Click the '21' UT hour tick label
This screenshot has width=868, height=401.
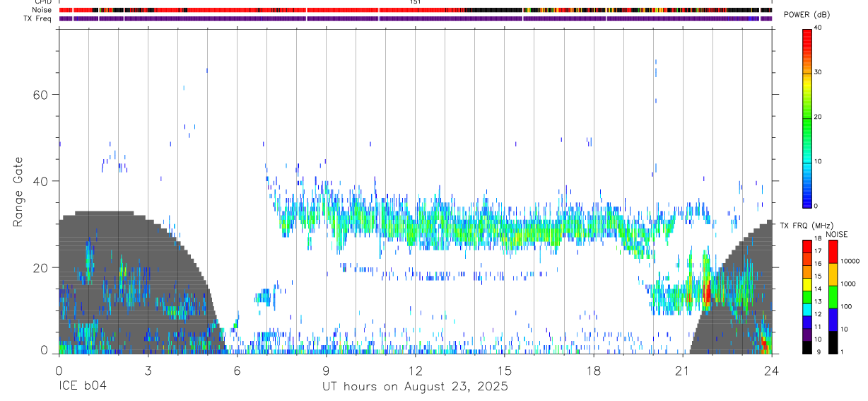click(x=683, y=370)
